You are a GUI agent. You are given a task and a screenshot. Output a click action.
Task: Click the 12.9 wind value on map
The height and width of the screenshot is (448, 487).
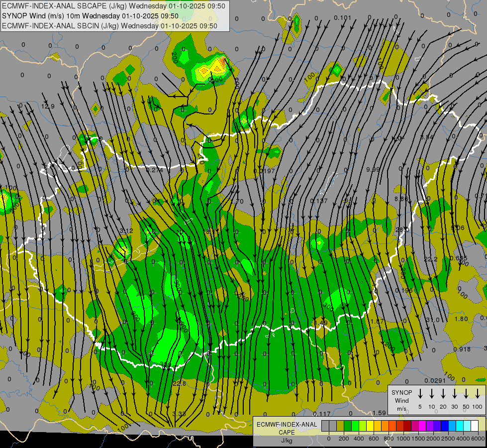point(48,107)
